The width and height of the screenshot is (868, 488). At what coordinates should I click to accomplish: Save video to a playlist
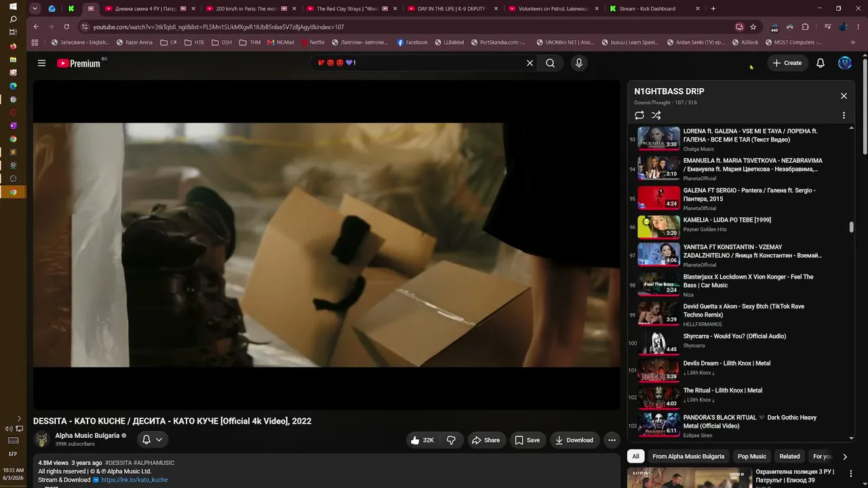pos(527,440)
